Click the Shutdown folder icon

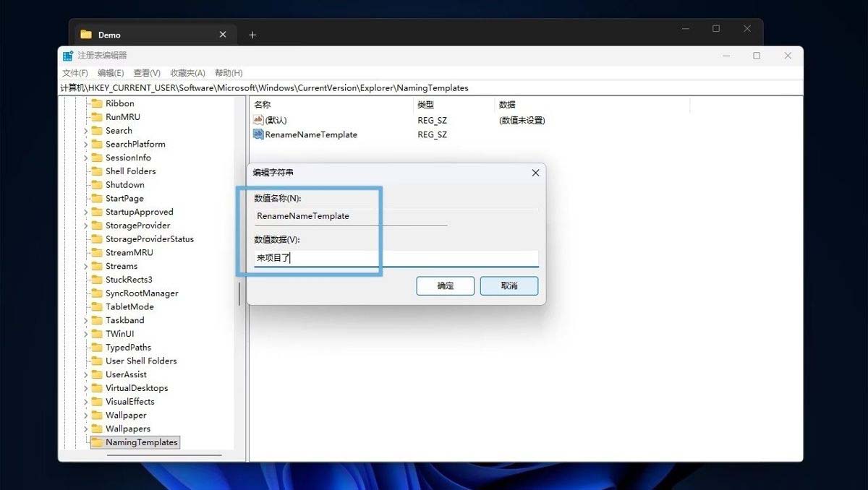[x=96, y=185]
